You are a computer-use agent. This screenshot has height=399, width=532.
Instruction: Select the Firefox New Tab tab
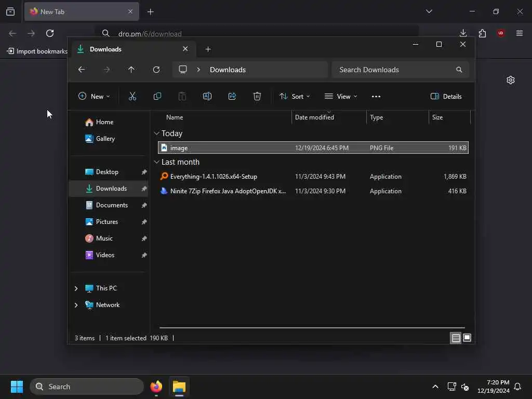click(x=82, y=11)
